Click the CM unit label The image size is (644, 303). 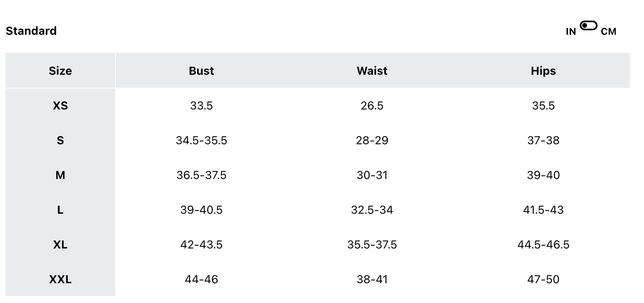pos(608,32)
